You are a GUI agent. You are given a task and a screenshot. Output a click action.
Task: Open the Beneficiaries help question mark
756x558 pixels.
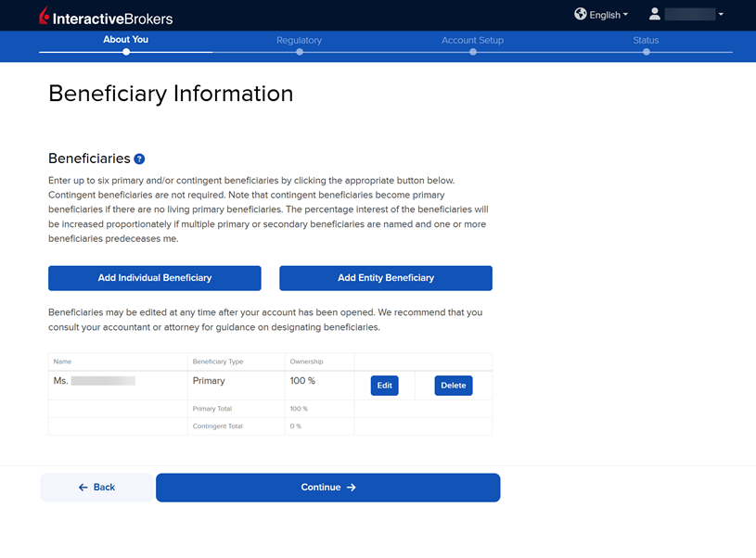click(x=139, y=159)
